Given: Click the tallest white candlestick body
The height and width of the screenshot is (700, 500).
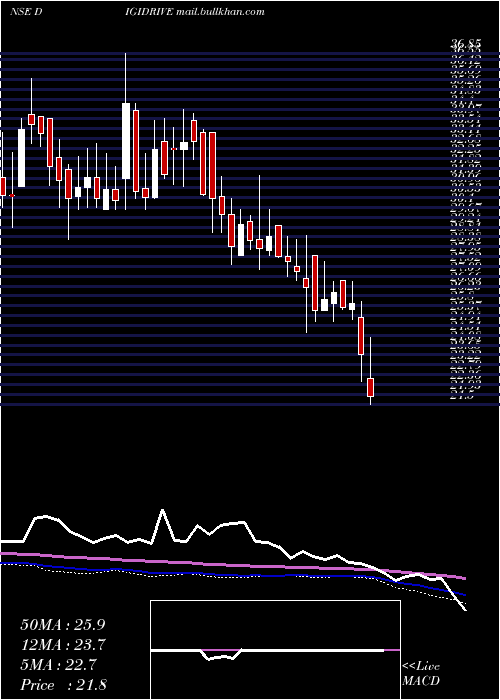Looking at the screenshot, I should [x=126, y=141].
